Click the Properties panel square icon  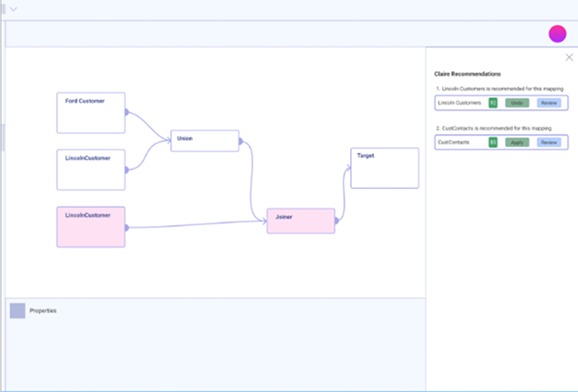tap(17, 310)
